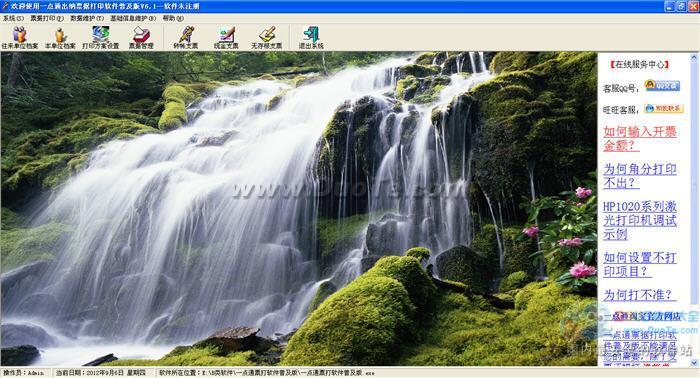Open 打印方案设置 print scheme settings
The height and width of the screenshot is (378, 700).
click(x=100, y=37)
